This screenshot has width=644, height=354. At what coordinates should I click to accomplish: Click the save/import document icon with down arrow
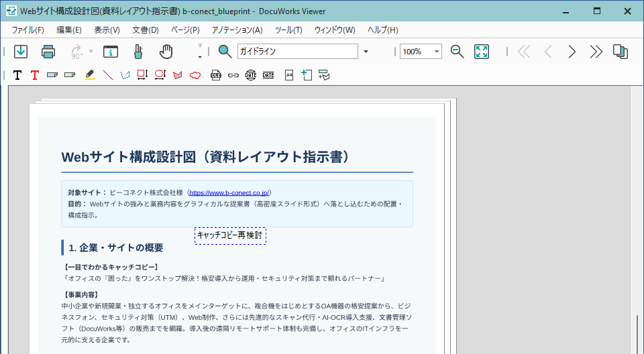point(21,52)
